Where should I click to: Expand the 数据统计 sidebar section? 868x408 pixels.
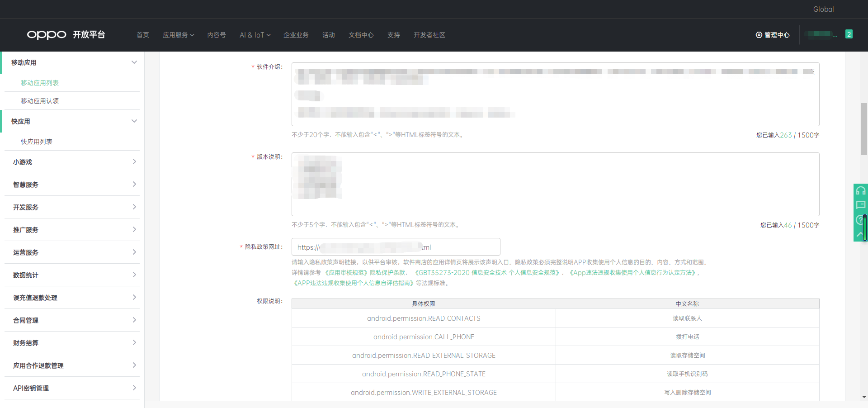point(72,275)
